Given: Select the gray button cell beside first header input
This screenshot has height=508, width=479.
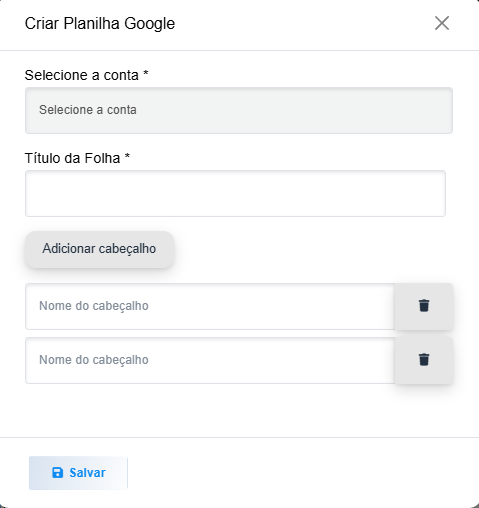Looking at the screenshot, I should pos(424,306).
